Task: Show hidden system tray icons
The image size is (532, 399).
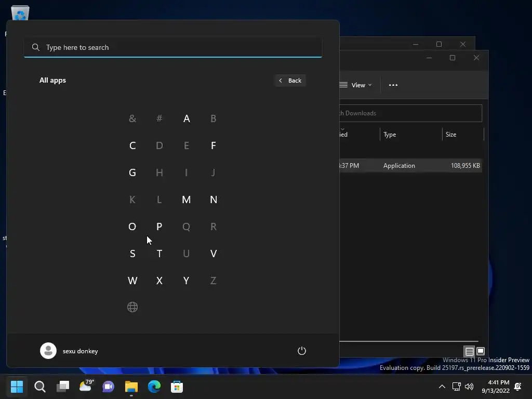Action: tap(442, 387)
